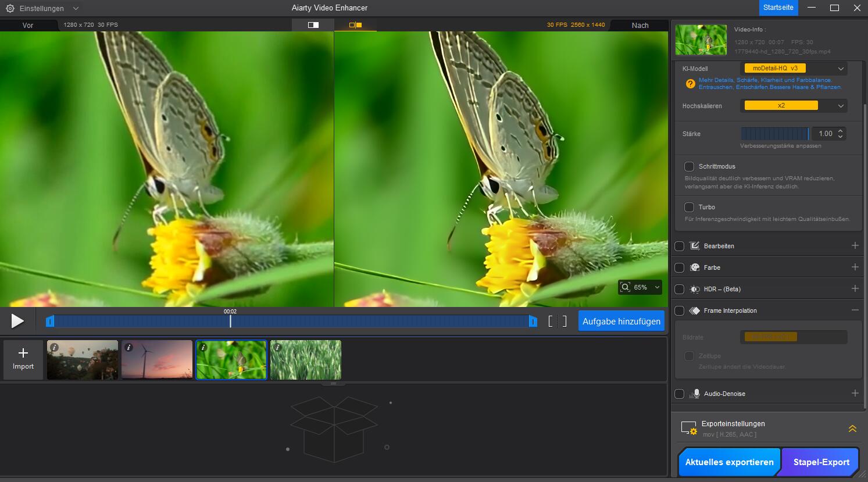Enable the Turbo checkbox
This screenshot has width=868, height=482.
689,207
